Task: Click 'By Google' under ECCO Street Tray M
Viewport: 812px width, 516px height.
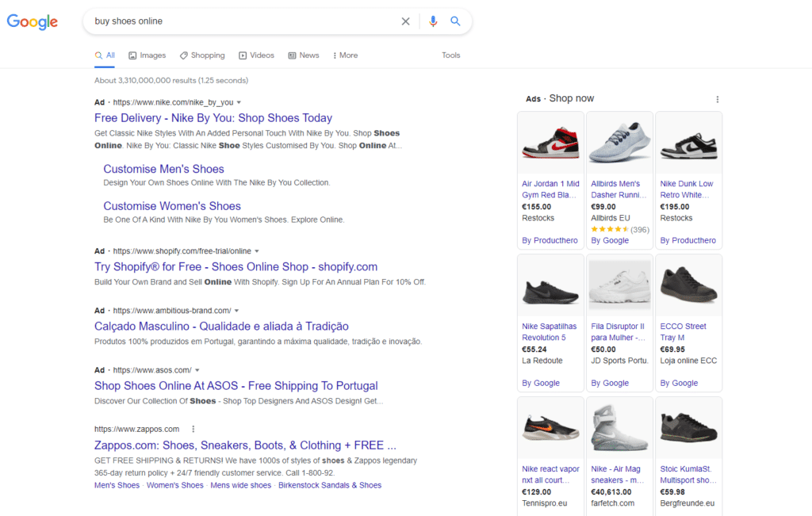Action: coord(679,383)
